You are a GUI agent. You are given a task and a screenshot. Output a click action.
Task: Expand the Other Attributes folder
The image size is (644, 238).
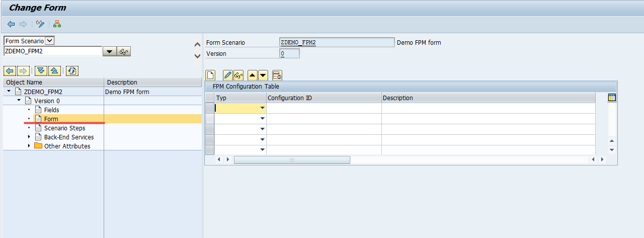(x=29, y=146)
